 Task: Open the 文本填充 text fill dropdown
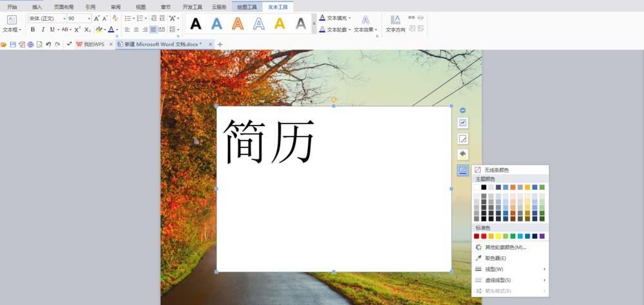[335, 18]
